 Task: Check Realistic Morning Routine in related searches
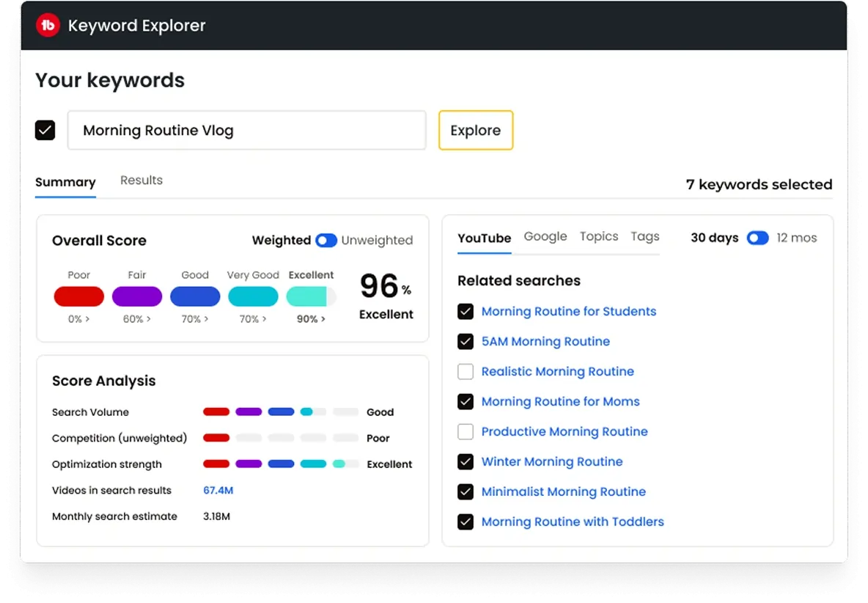click(x=466, y=371)
